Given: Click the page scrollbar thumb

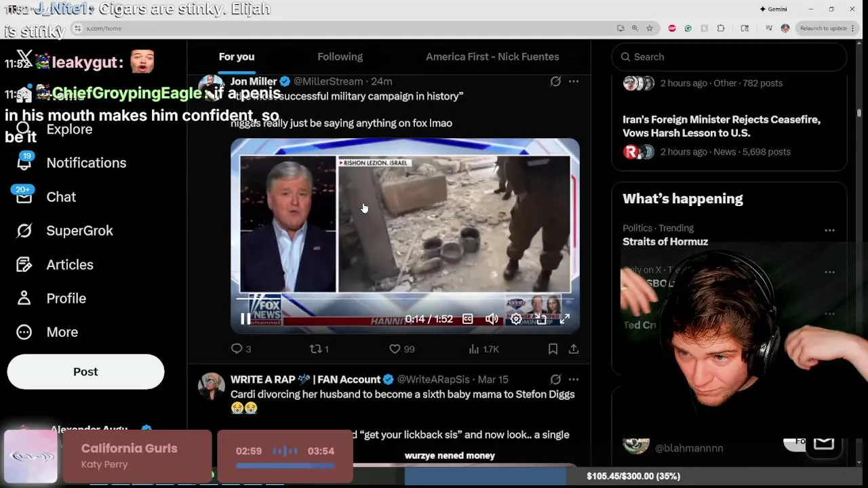Looking at the screenshot, I should (x=859, y=113).
